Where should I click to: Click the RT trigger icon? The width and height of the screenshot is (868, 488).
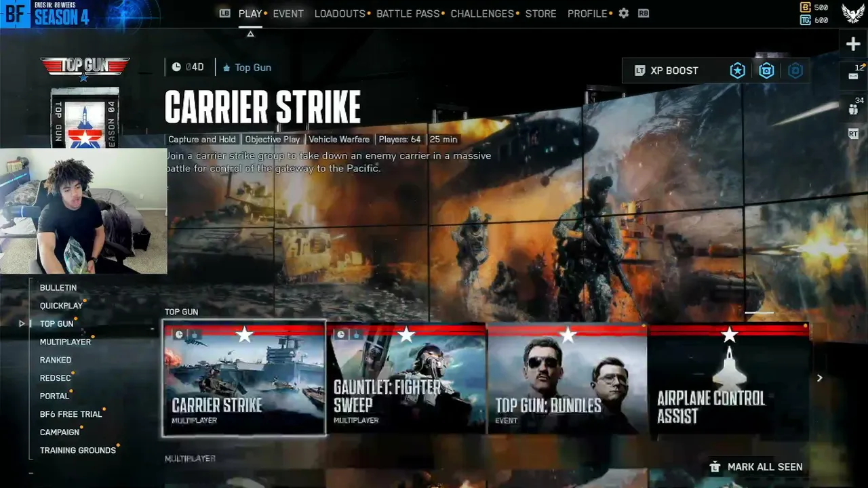[853, 134]
